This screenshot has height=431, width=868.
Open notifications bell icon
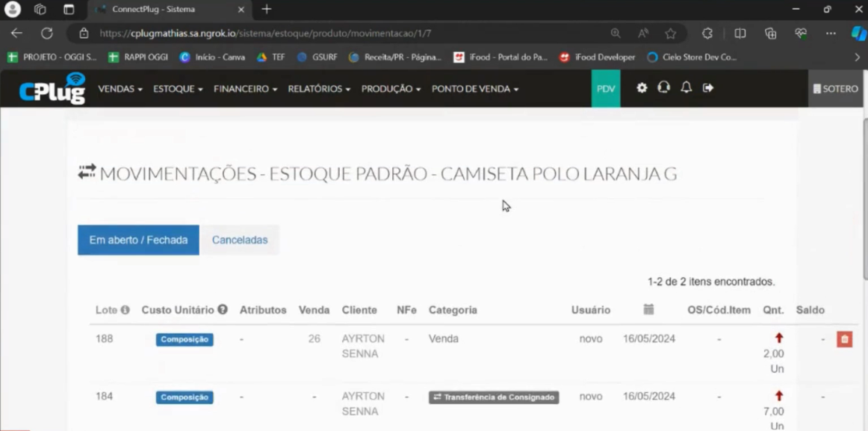click(686, 88)
